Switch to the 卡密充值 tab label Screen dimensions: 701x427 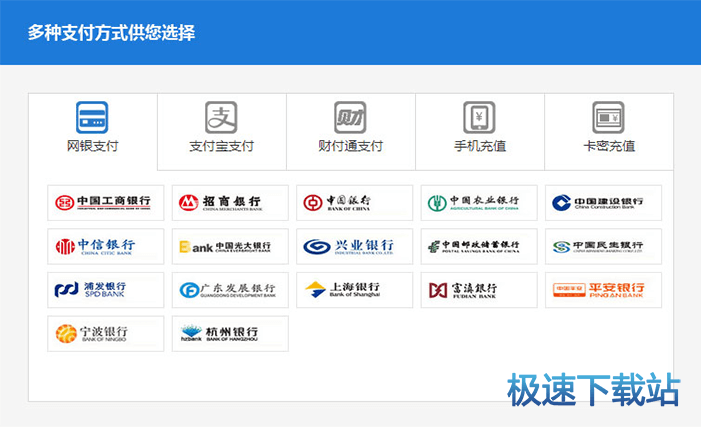(609, 146)
